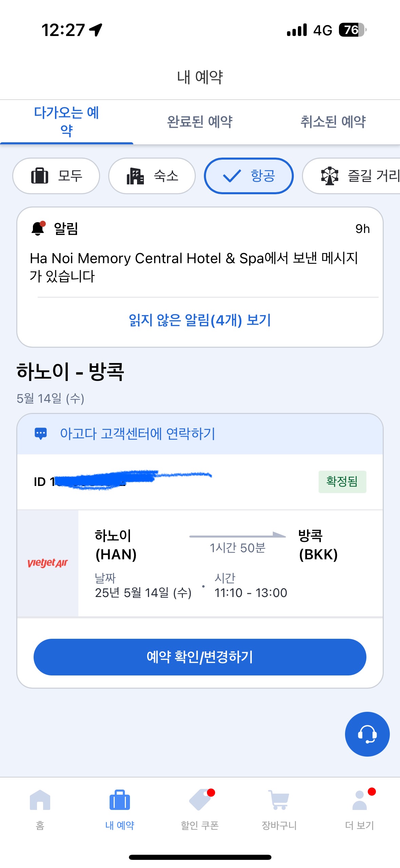This screenshot has height=868, width=400.
Task: Tap the headset support floating button
Action: 367,734
